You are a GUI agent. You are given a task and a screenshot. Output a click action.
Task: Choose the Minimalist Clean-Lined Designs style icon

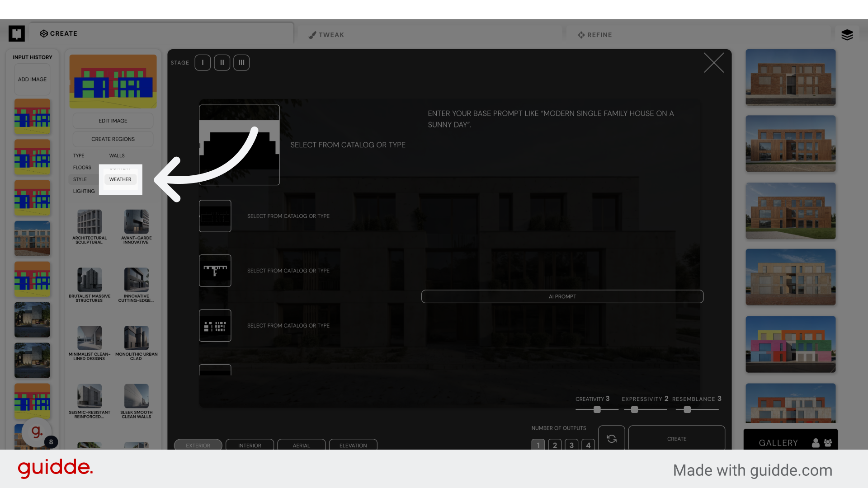(x=90, y=338)
